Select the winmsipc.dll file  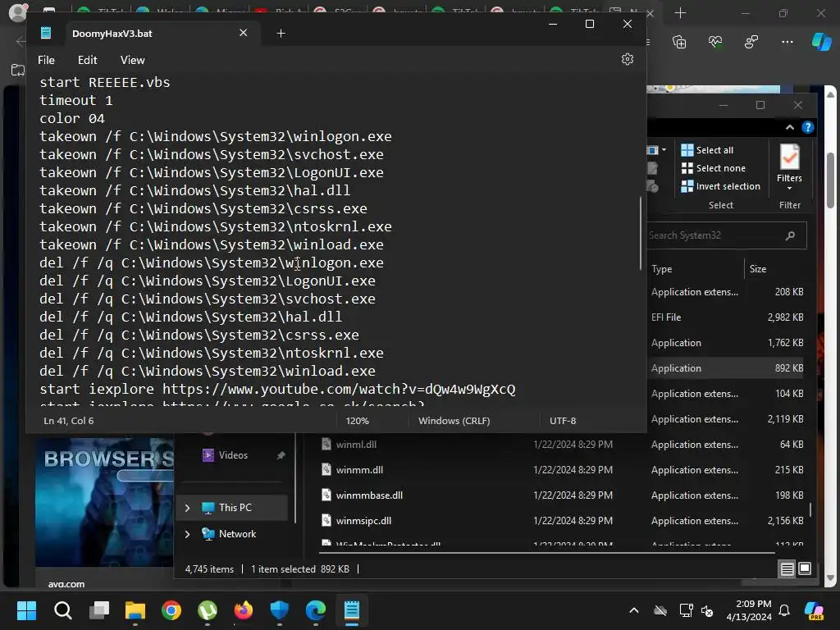(363, 521)
